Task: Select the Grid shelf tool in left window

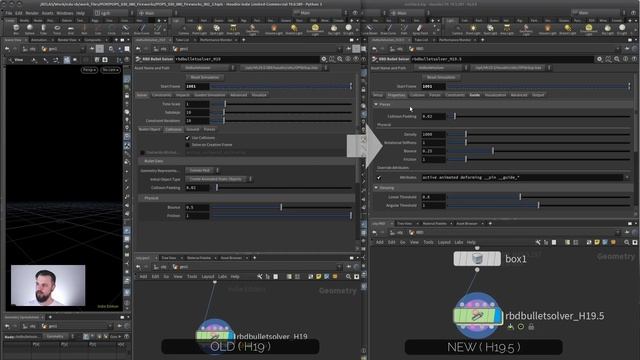Action: [x=71, y=29]
